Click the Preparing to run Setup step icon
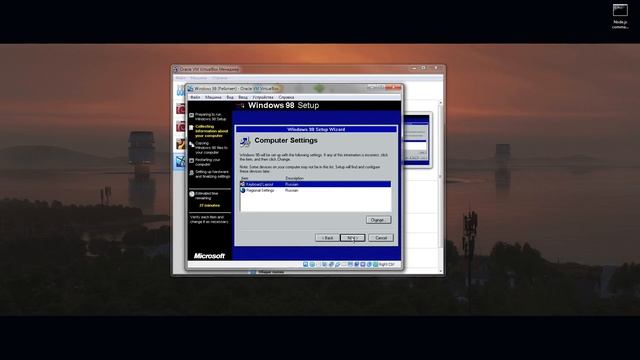Screen dimensions: 640x360 pyautogui.click(x=191, y=116)
